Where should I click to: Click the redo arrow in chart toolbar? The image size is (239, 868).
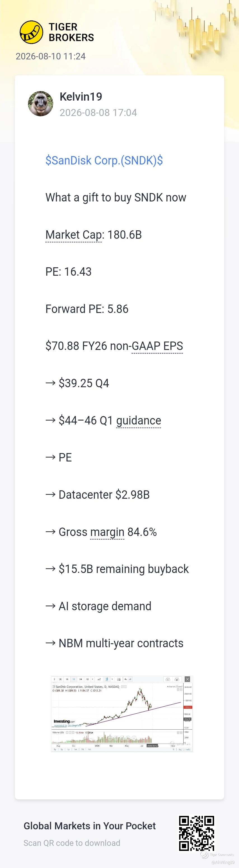tap(130, 679)
